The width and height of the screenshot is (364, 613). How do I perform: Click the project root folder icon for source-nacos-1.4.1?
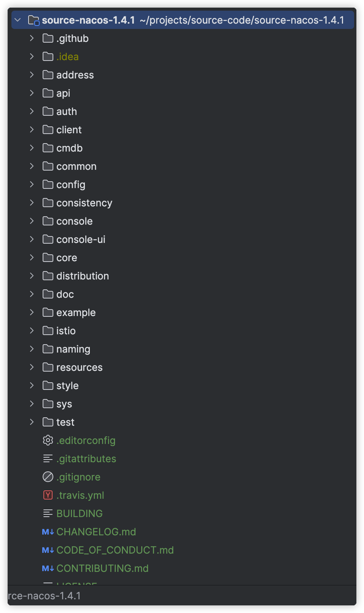point(34,20)
